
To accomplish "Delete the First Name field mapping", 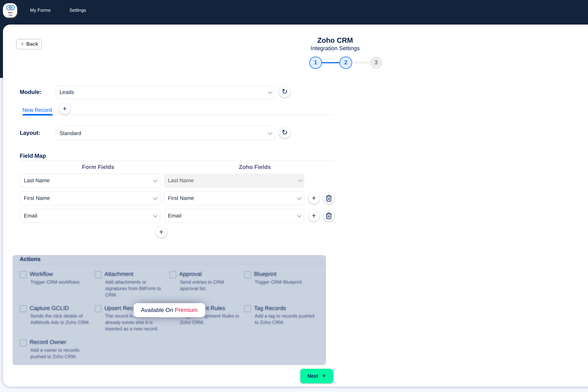I will pyautogui.click(x=329, y=198).
